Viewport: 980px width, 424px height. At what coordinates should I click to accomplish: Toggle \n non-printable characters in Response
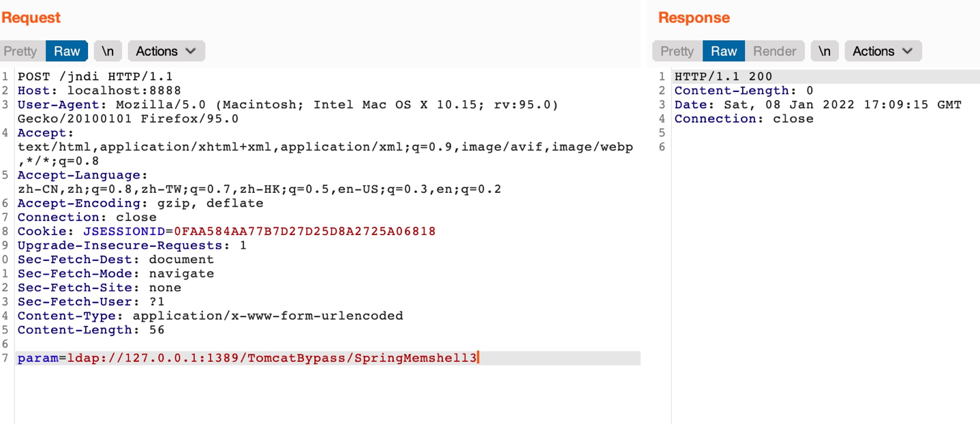click(x=825, y=51)
